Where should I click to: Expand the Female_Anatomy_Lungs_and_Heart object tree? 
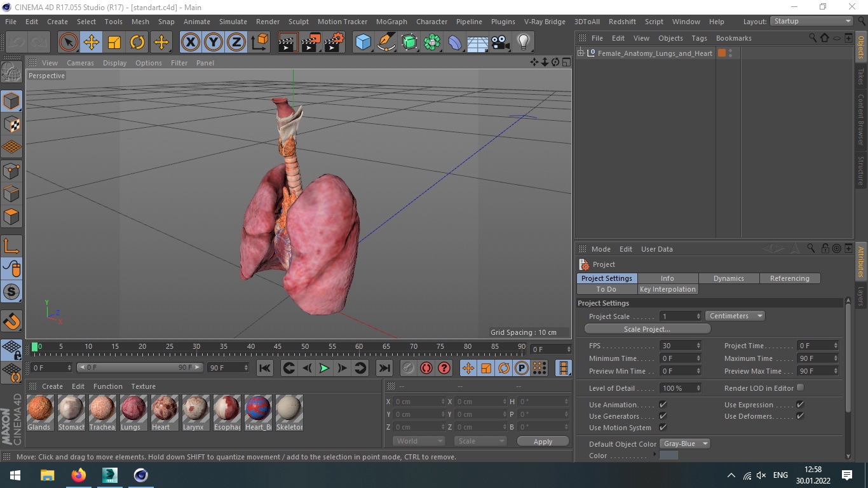point(580,53)
